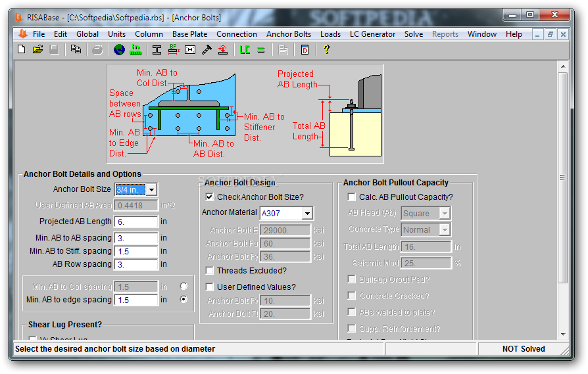Click the grayed Save disk icon

55,49
